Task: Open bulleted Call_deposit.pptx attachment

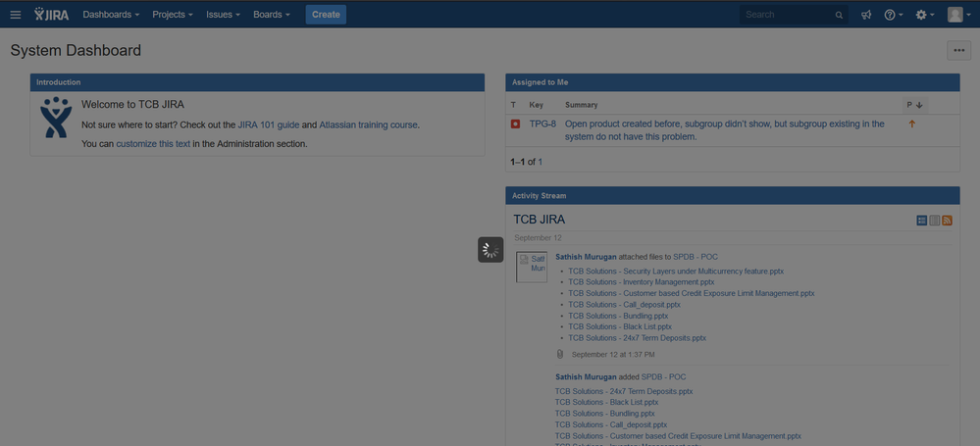Action: [x=624, y=304]
